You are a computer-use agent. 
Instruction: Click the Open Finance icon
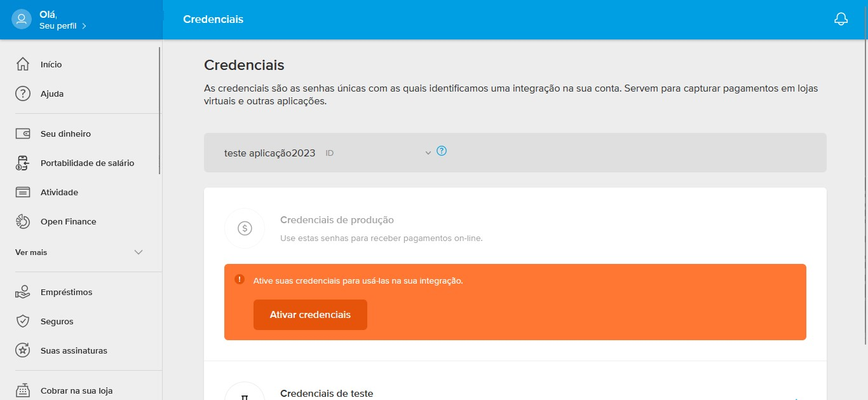tap(23, 221)
